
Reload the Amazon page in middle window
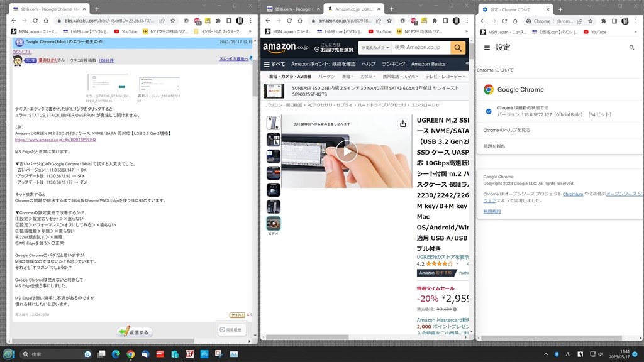pos(289,21)
